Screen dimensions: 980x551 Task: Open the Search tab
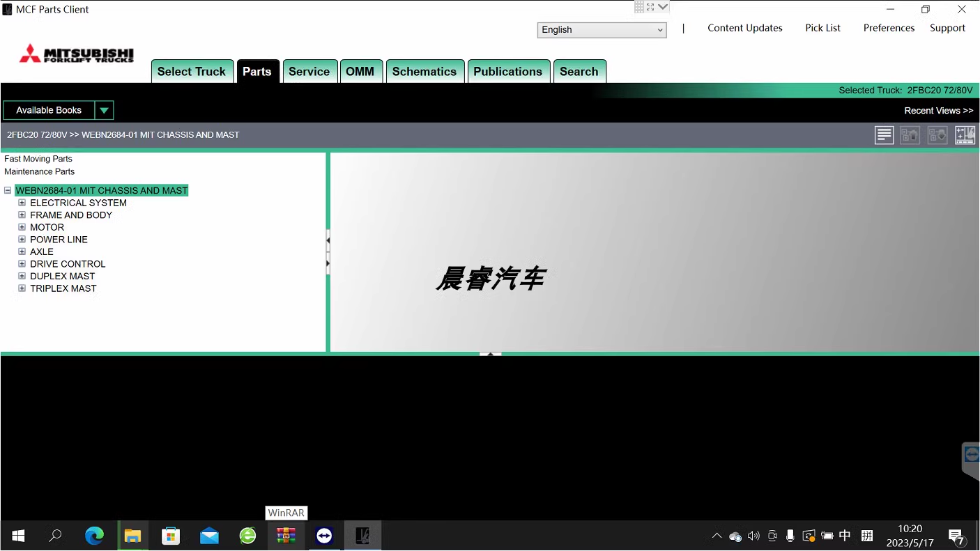tap(579, 71)
